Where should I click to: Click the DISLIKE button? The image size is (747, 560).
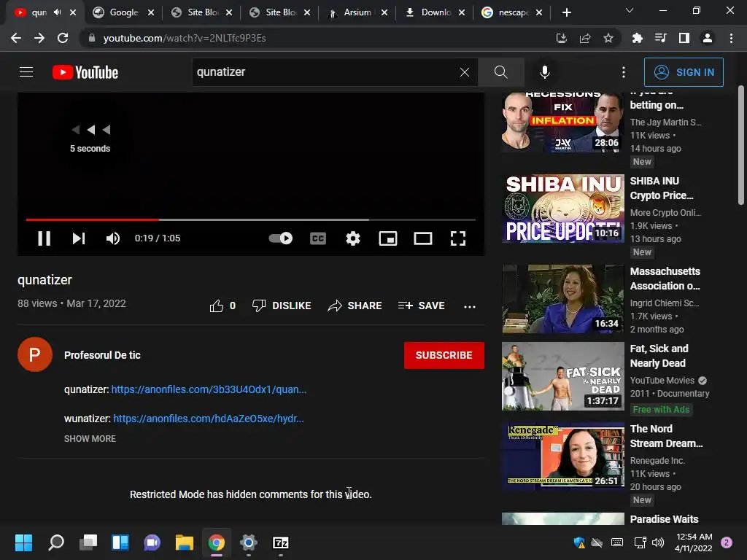pyautogui.click(x=282, y=306)
